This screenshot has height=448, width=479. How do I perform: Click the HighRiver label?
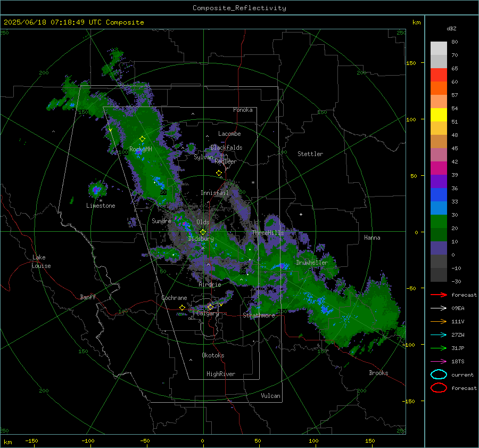tap(221, 374)
